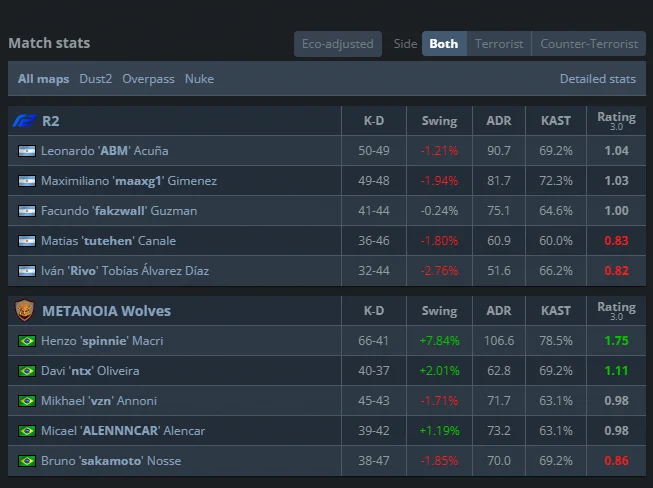Image resolution: width=653 pixels, height=488 pixels.
Task: Click the METANOIA Wolves team logo
Action: coord(25,311)
